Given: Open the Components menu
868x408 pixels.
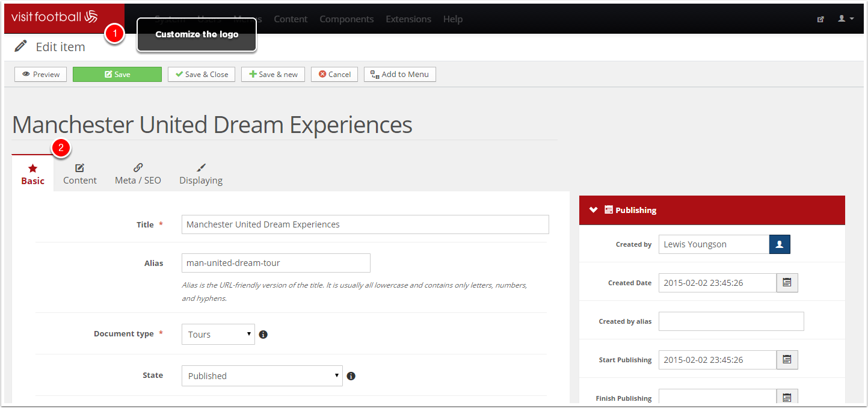Looking at the screenshot, I should click(346, 19).
